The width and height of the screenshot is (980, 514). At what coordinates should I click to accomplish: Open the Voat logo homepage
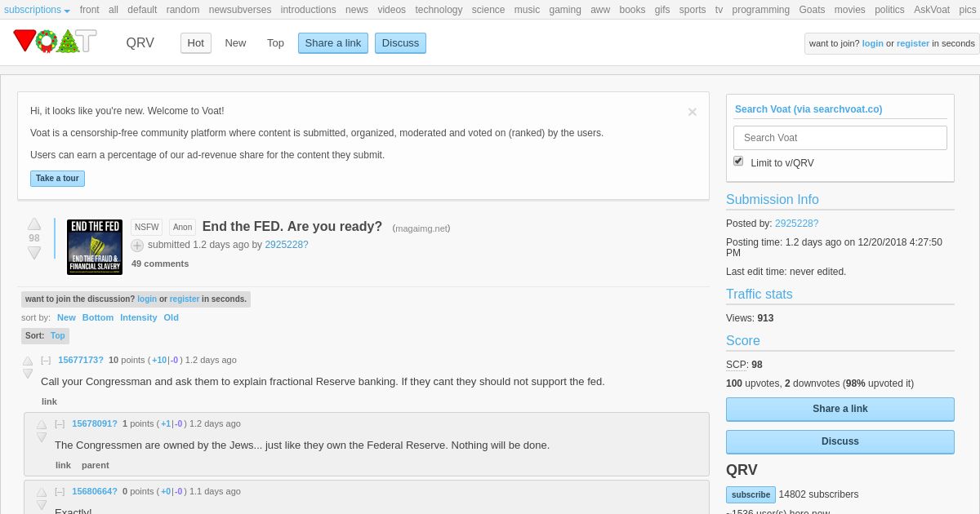55,42
